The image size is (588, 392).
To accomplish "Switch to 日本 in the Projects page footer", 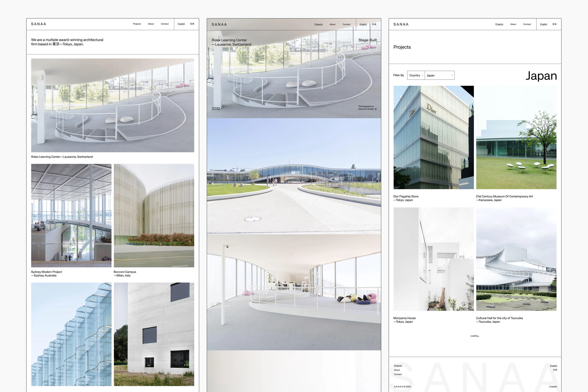I will pyautogui.click(x=555, y=370).
